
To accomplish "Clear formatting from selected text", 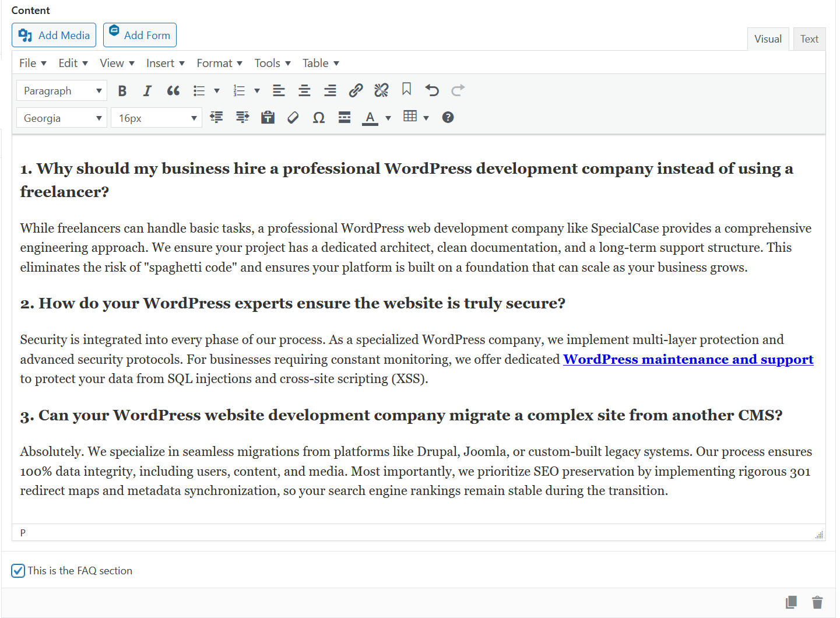I will [x=293, y=117].
